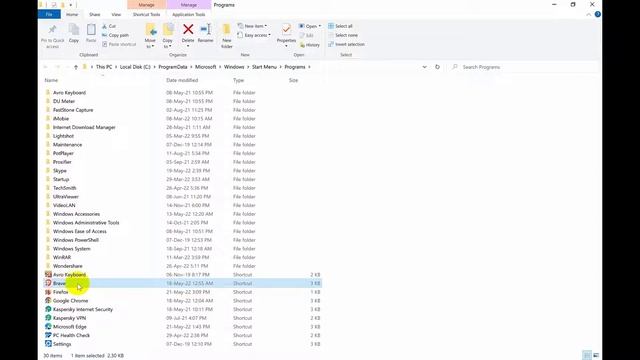The height and width of the screenshot is (360, 640).
Task: Select the Windows Administrative Tools folder
Action: pos(86,223)
